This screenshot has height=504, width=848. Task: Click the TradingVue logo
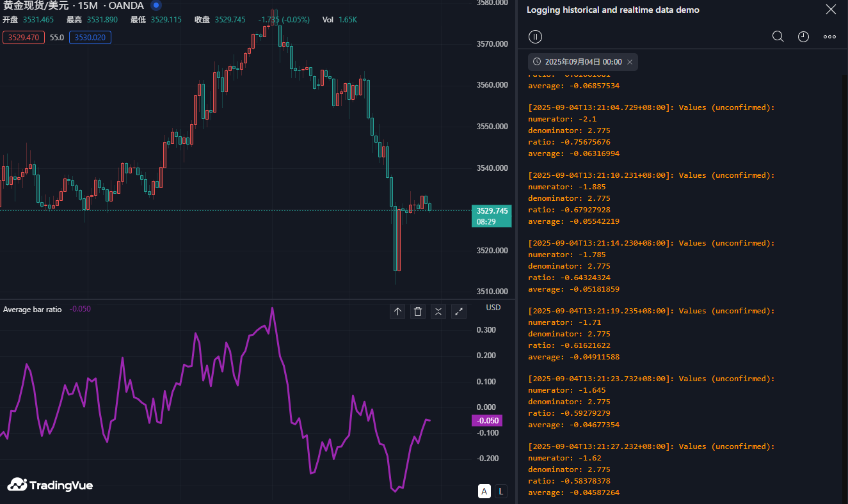(50, 485)
